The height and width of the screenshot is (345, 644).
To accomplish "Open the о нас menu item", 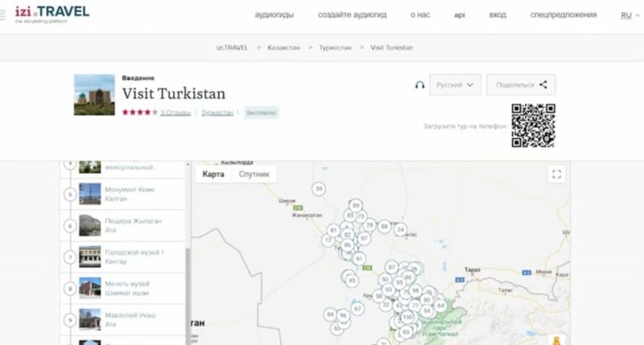I will 420,15.
